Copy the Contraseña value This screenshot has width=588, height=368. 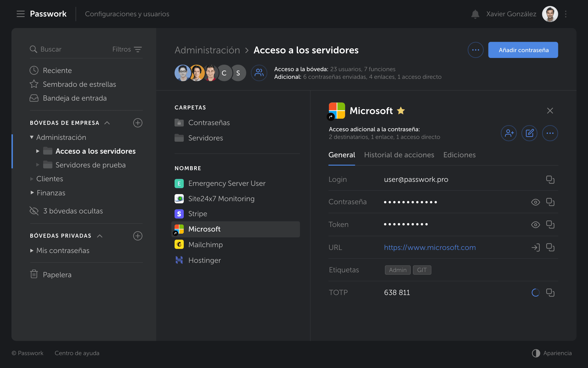click(550, 202)
